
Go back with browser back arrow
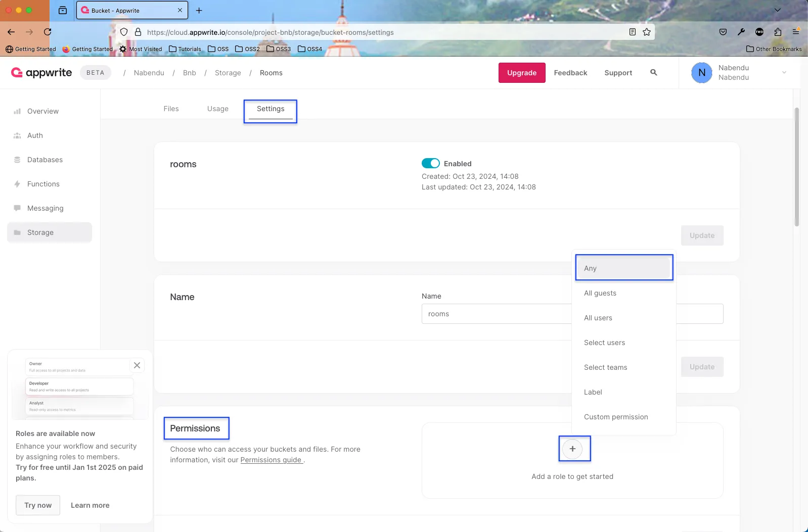tap(11, 32)
